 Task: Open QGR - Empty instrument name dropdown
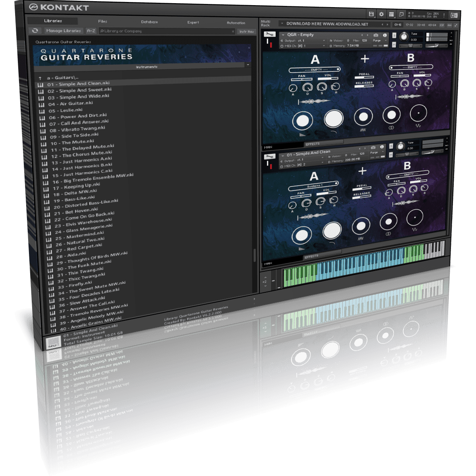coord(283,35)
